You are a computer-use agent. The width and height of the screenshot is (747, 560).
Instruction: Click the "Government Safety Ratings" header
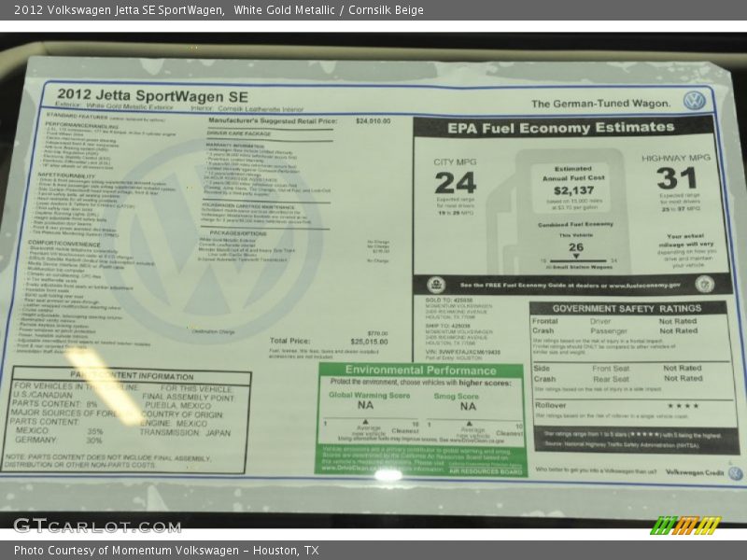(627, 309)
